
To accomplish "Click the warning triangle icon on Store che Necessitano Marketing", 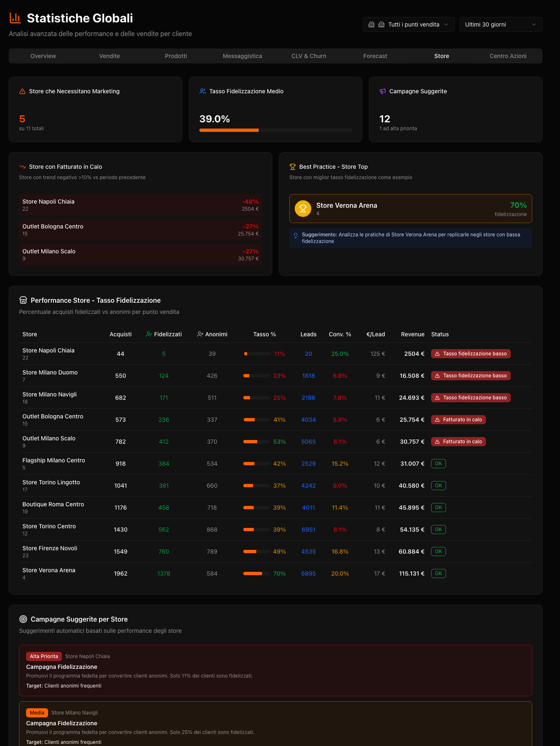I will (x=22, y=91).
